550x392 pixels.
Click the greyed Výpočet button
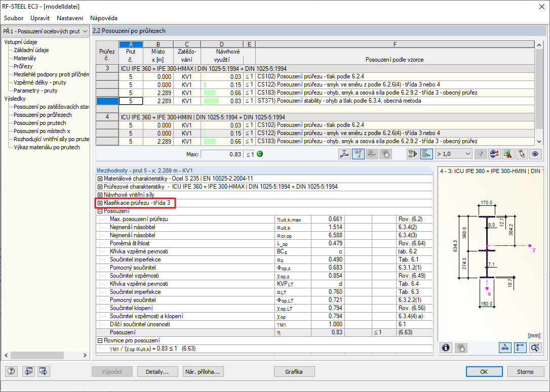(112, 371)
